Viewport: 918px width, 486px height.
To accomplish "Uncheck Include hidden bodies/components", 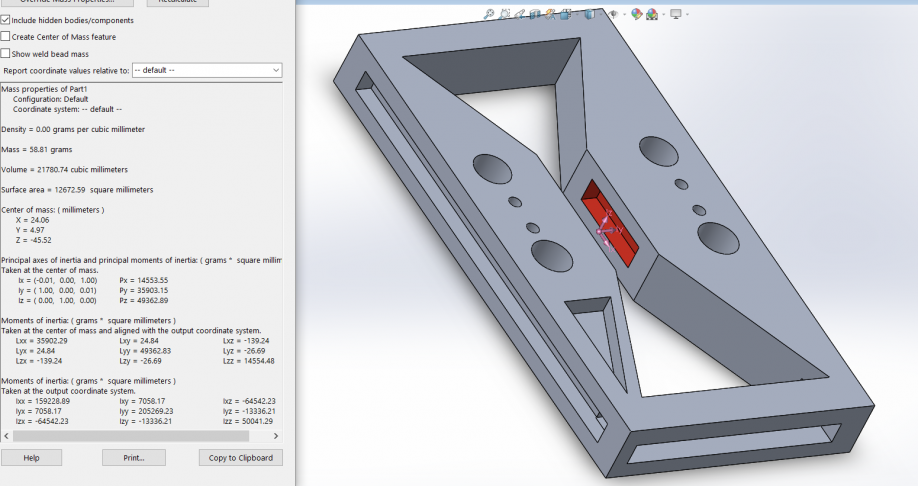I will pyautogui.click(x=5, y=20).
